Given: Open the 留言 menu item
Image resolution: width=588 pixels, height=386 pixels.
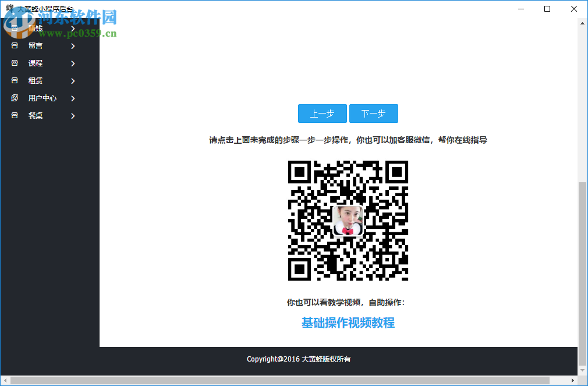Looking at the screenshot, I should [35, 45].
